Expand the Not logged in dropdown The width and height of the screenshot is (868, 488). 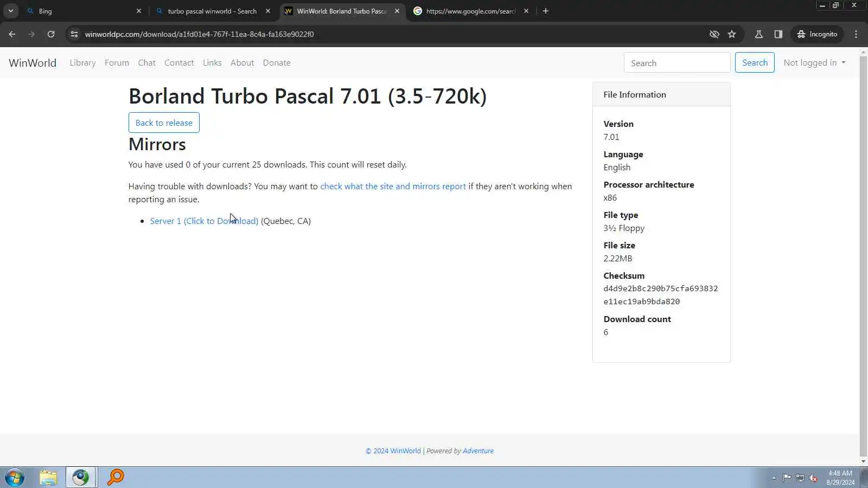[x=814, y=63]
